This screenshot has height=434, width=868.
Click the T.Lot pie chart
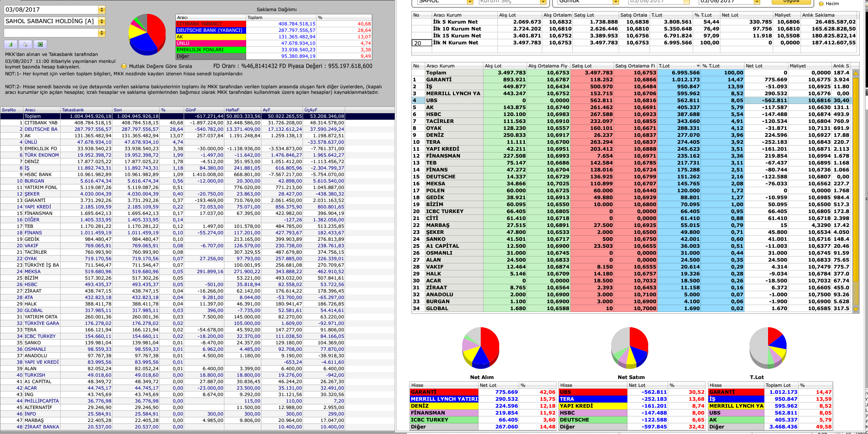pos(768,348)
